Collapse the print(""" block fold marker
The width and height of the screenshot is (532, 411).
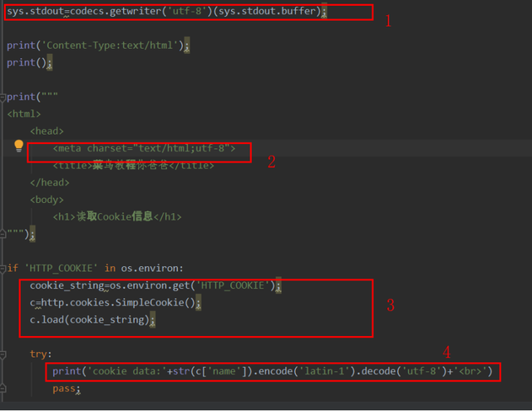(x=2, y=97)
